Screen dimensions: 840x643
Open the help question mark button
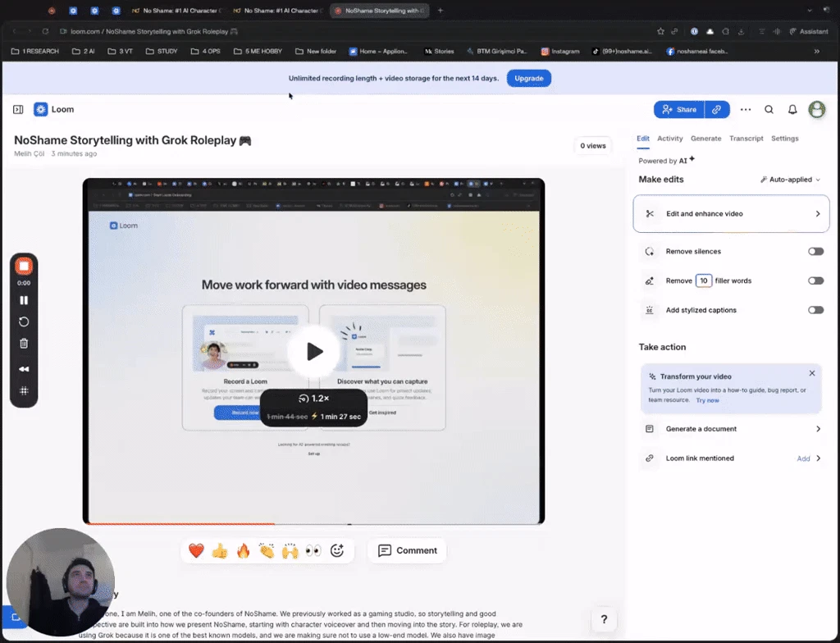tap(604, 619)
